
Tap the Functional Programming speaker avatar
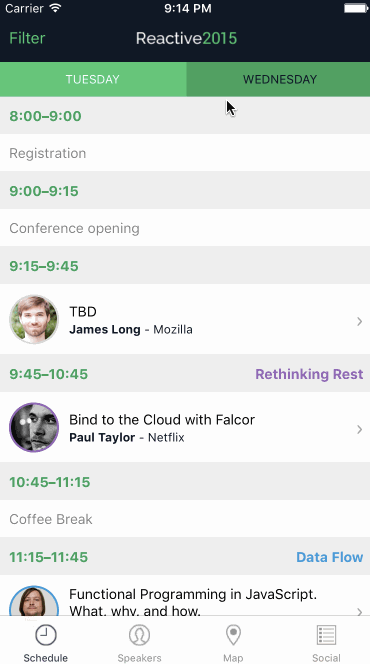[34, 601]
